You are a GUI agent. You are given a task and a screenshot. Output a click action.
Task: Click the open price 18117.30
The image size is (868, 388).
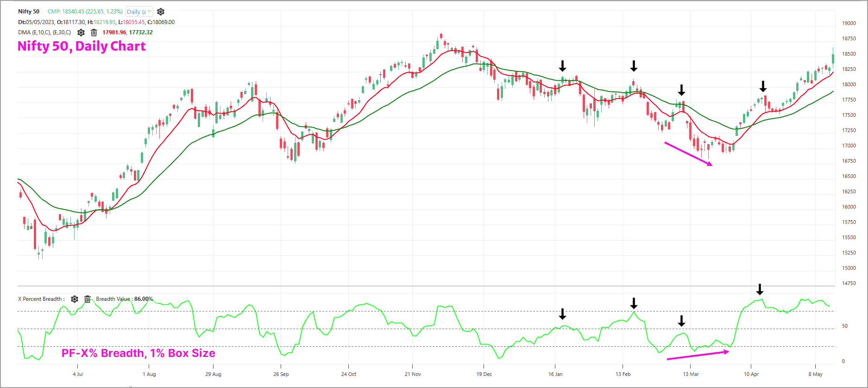(x=73, y=22)
